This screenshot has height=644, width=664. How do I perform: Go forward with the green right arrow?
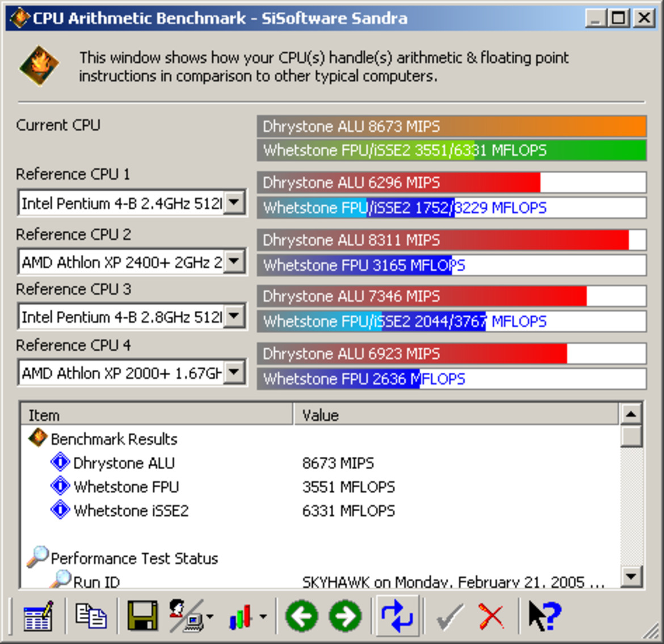pyautogui.click(x=345, y=616)
